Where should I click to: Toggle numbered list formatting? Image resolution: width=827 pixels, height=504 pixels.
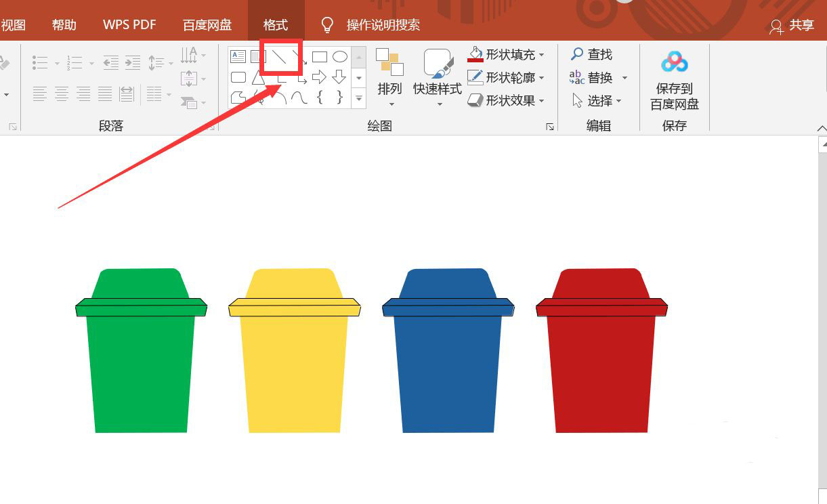(x=76, y=62)
